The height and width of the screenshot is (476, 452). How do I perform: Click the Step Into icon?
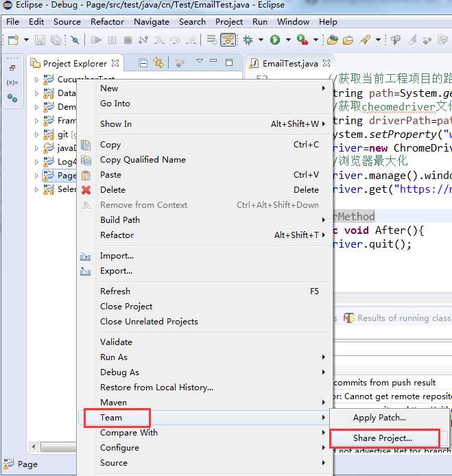[159, 40]
